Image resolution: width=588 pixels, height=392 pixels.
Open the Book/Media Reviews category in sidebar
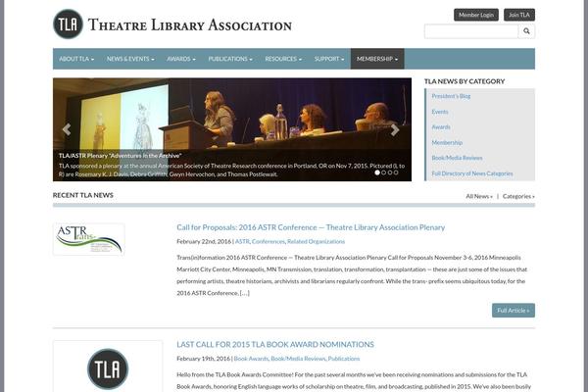[457, 158]
